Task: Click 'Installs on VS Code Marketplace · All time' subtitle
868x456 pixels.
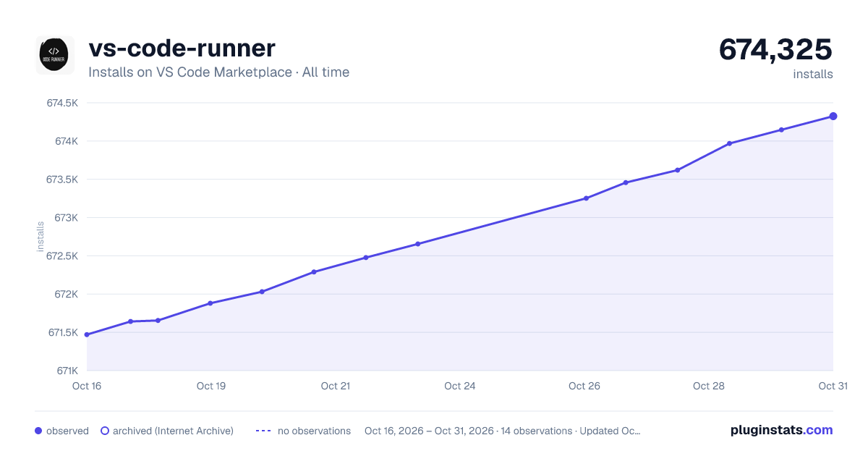Action: pos(218,72)
